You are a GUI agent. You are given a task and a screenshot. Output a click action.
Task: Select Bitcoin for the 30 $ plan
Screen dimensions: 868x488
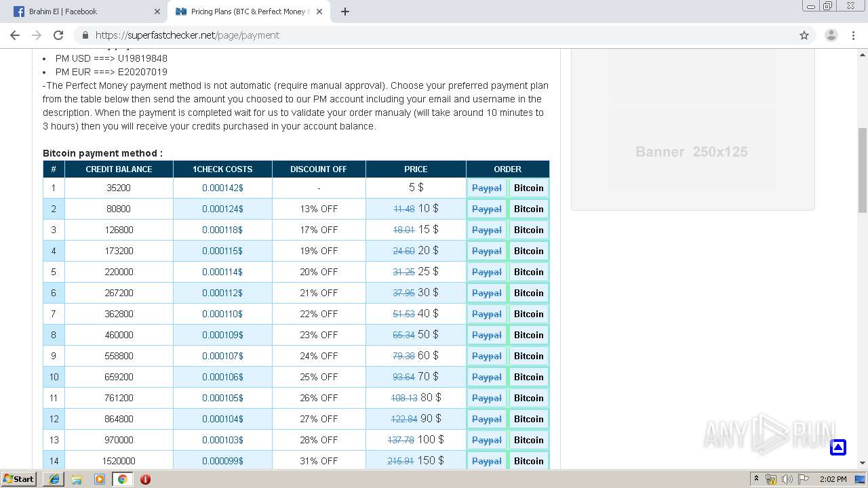tap(529, 293)
